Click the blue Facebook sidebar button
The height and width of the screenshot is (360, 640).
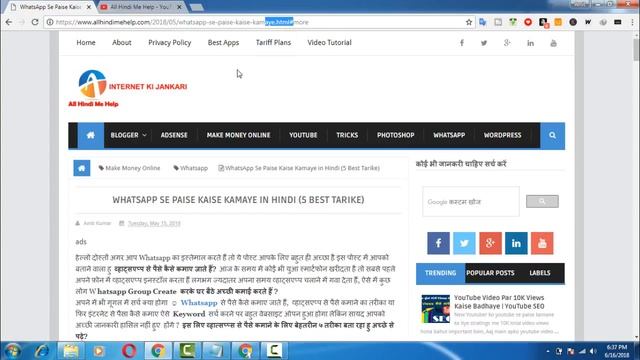(x=438, y=243)
